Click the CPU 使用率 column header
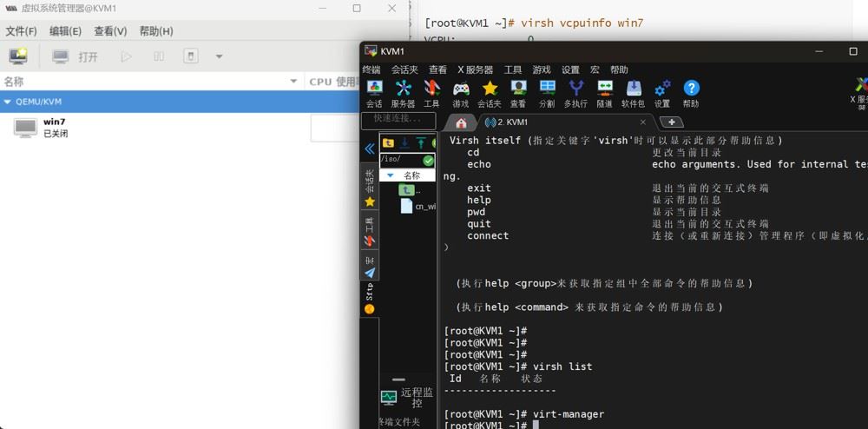 click(x=334, y=82)
